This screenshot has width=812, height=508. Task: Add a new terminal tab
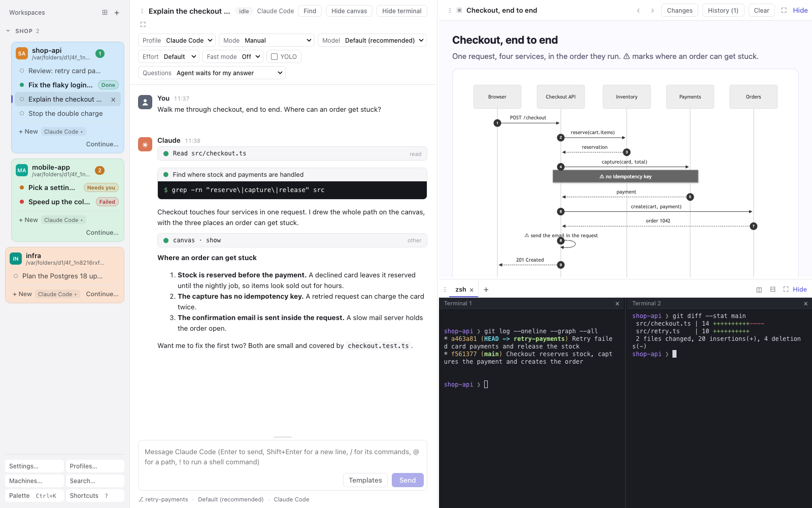tap(486, 290)
